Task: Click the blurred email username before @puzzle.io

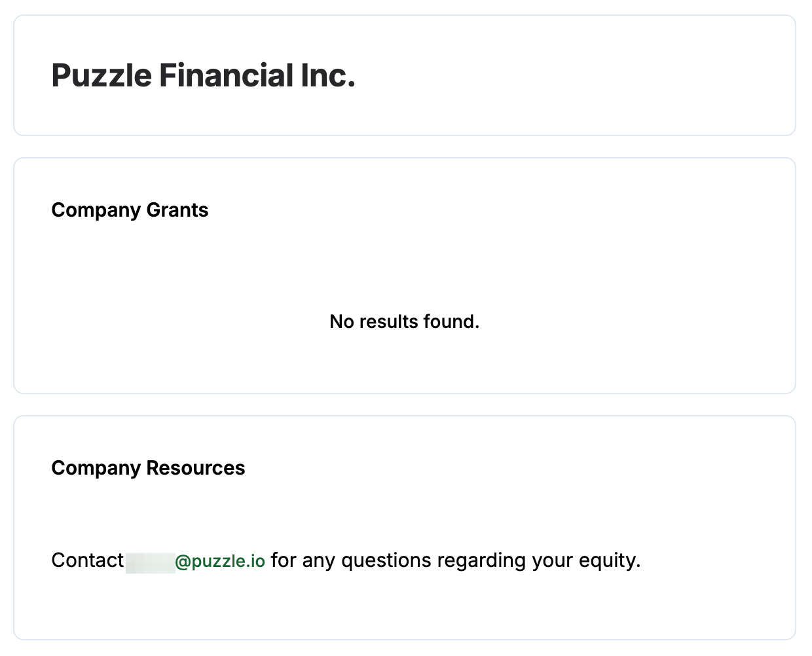Action: coord(150,562)
